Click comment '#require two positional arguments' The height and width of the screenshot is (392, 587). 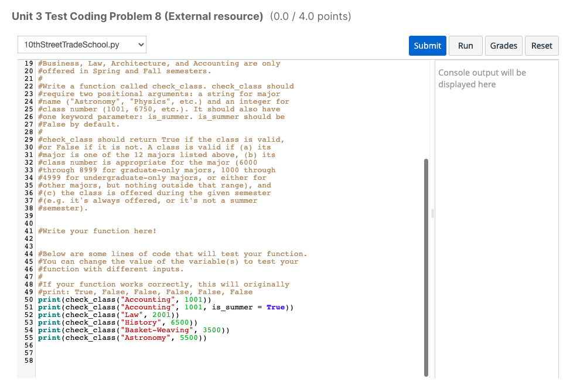tap(159, 94)
